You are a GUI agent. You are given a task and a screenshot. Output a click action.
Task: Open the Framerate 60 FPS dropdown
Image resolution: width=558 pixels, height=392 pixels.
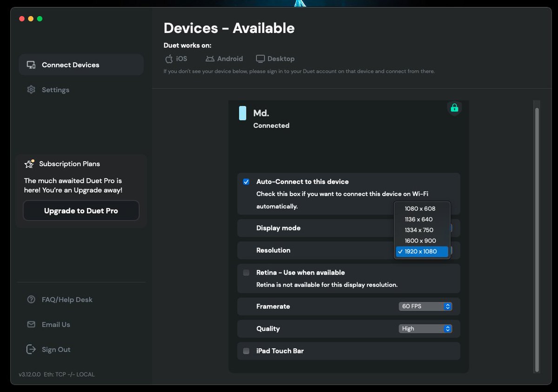pyautogui.click(x=425, y=306)
